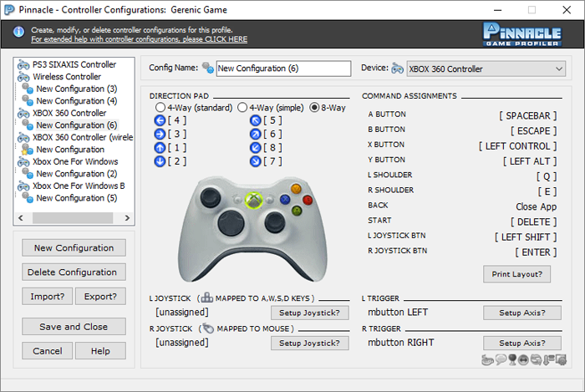The height and width of the screenshot is (392, 585).
Task: Click the list's scroll-right arrow
Action: 127,218
